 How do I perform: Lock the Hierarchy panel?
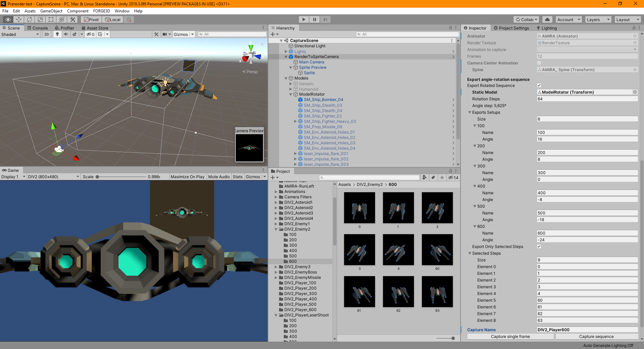pos(450,28)
